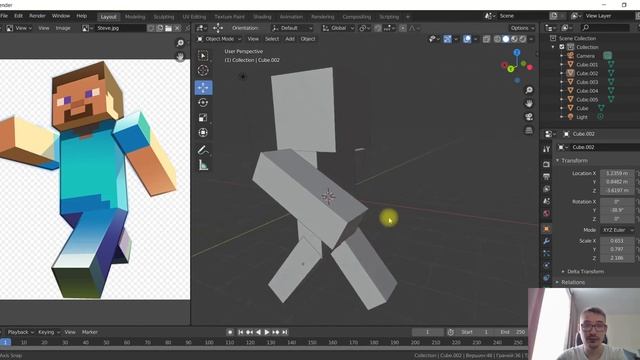Select the Measure tool
The image size is (640, 360).
(x=203, y=165)
